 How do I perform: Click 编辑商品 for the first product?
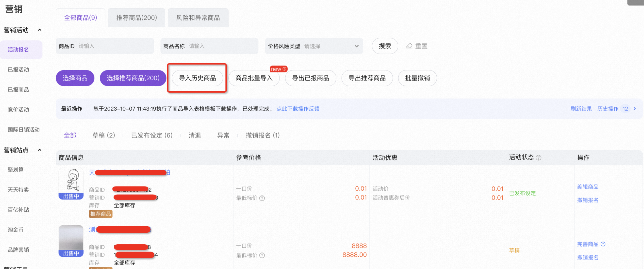tap(588, 187)
